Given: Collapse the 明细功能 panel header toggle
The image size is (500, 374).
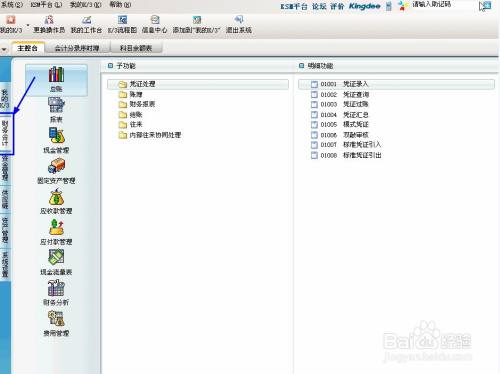Looking at the screenshot, I should pos(301,66).
